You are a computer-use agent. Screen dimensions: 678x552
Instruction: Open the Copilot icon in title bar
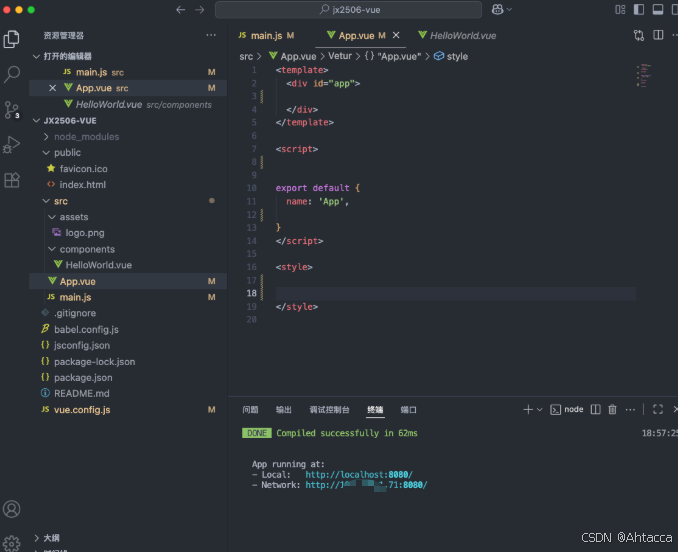[x=498, y=10]
